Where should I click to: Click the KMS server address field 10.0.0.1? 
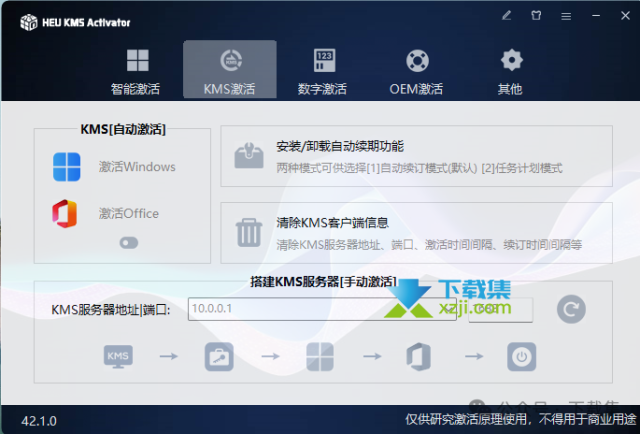point(322,309)
